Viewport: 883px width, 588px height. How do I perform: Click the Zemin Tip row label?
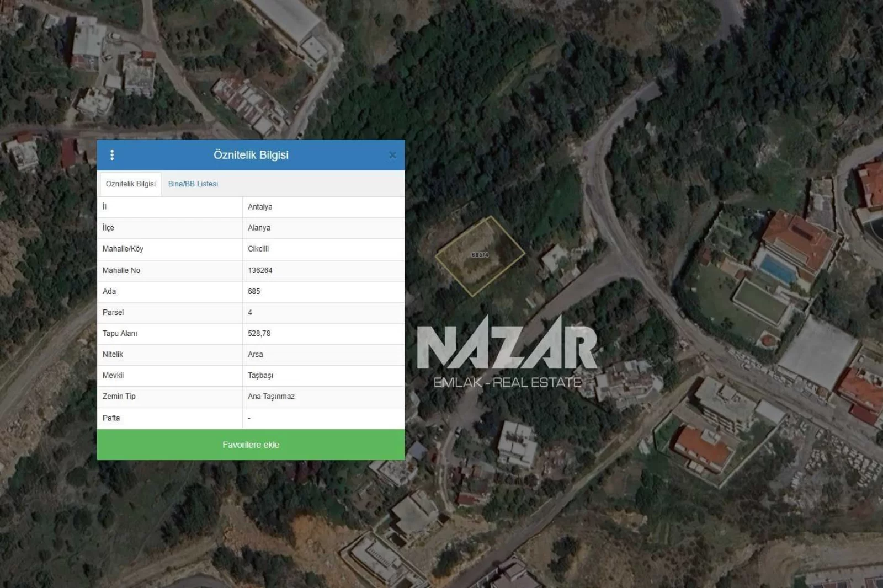pos(119,397)
